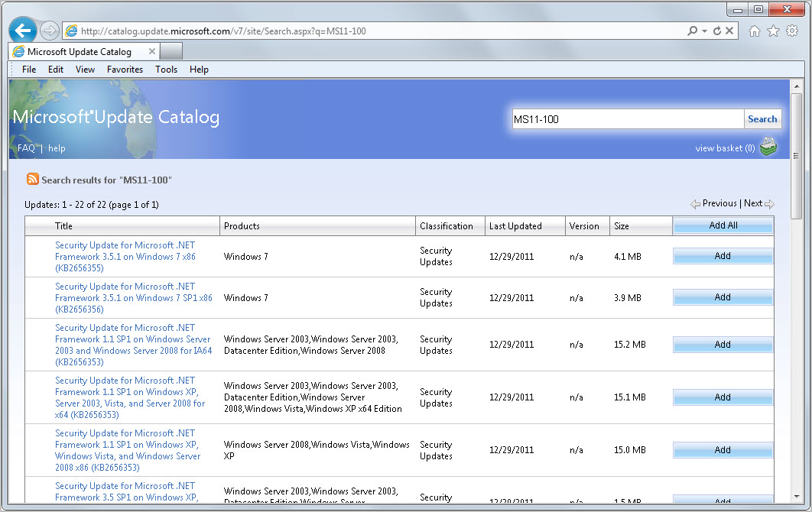
Task: Open the Tools menu
Action: tap(166, 70)
